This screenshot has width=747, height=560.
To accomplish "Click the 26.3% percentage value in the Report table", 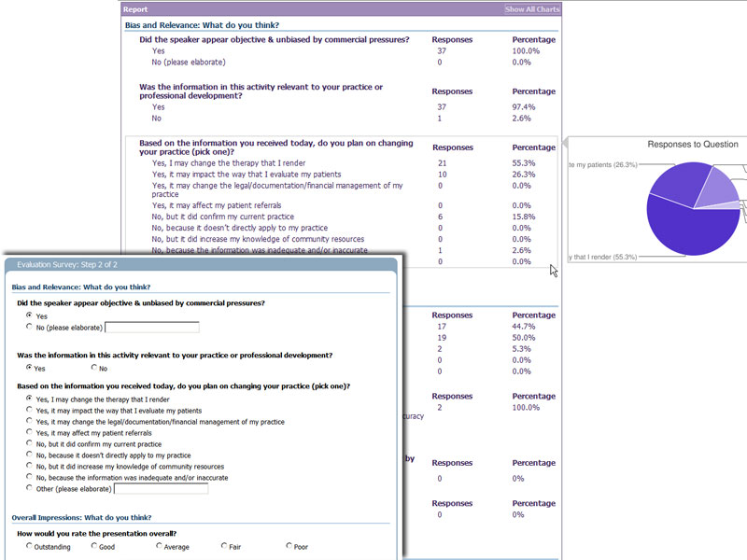I will tap(524, 175).
